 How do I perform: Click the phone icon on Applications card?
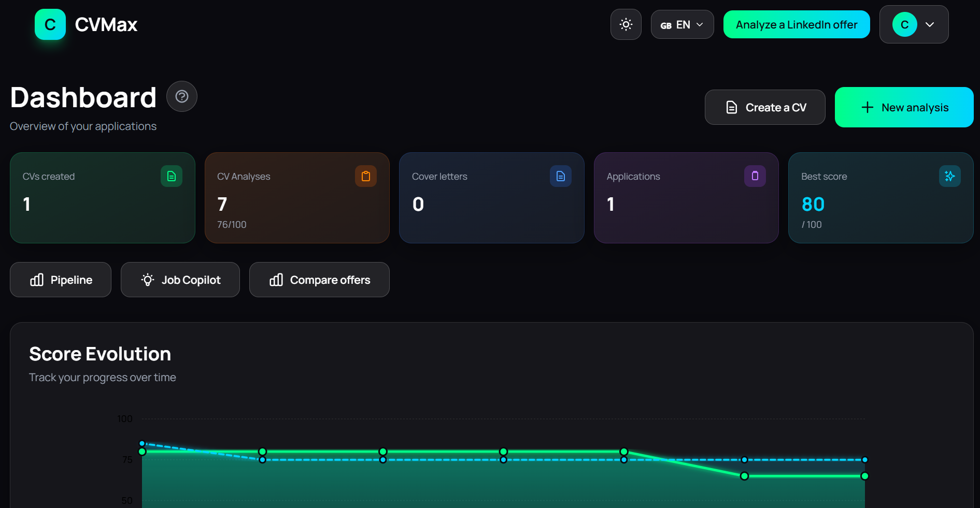(x=755, y=176)
